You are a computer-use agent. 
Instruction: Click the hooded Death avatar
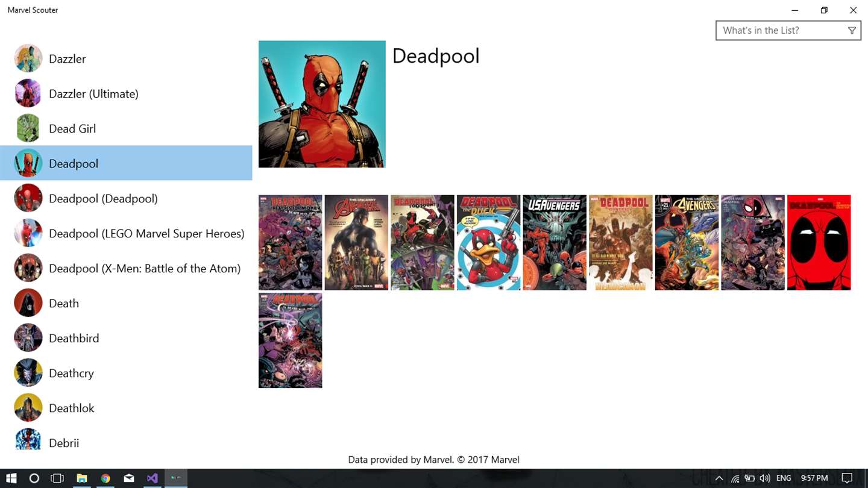click(x=28, y=303)
